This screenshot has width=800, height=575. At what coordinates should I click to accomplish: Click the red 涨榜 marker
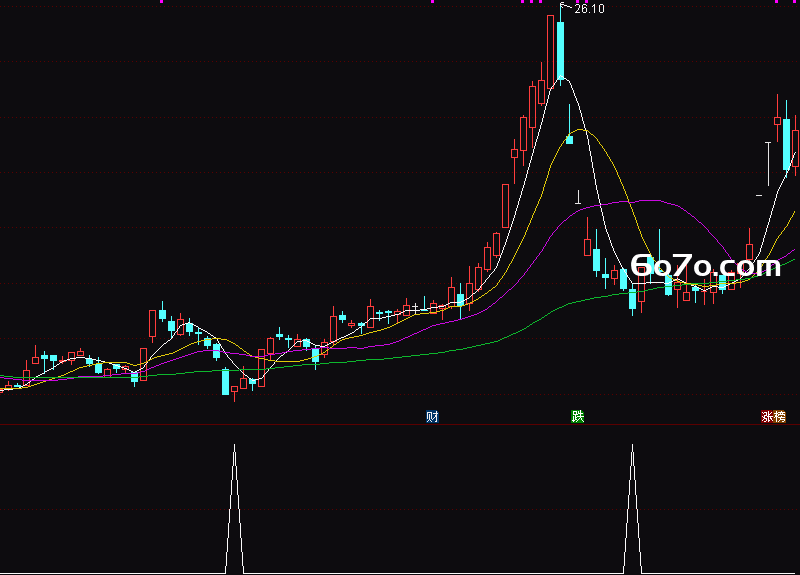pyautogui.click(x=773, y=416)
